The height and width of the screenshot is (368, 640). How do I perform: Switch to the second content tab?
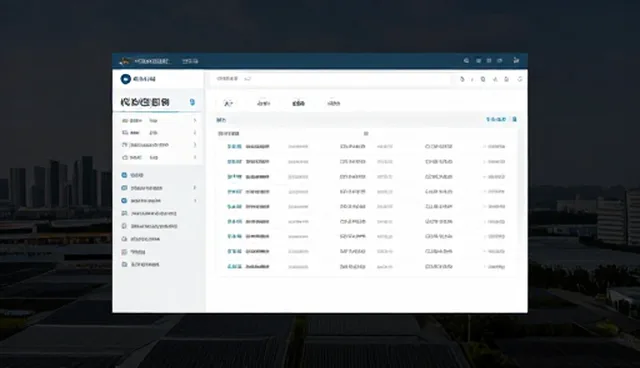(263, 103)
